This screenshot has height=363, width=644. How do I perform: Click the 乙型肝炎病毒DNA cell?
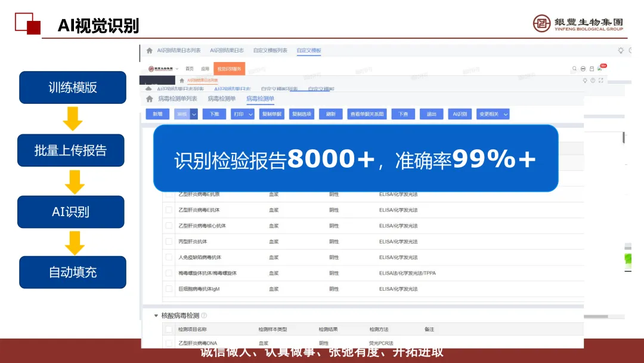click(x=197, y=343)
